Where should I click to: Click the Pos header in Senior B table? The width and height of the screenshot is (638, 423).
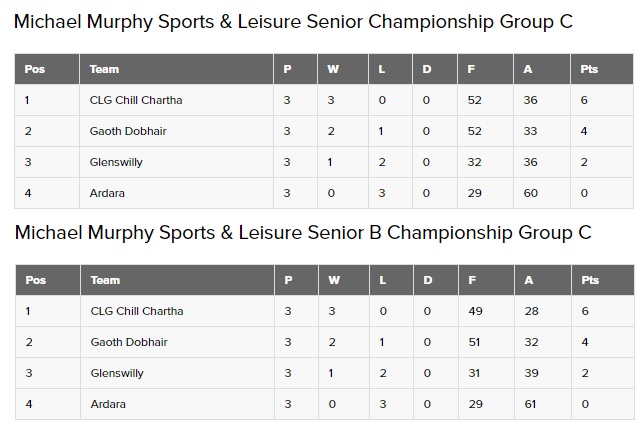35,280
